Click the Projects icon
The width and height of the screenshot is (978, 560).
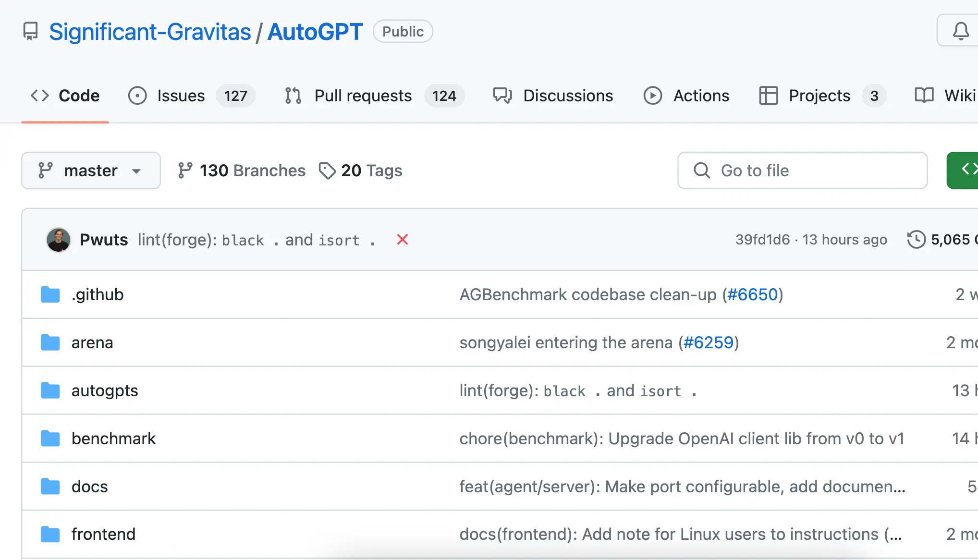point(769,96)
